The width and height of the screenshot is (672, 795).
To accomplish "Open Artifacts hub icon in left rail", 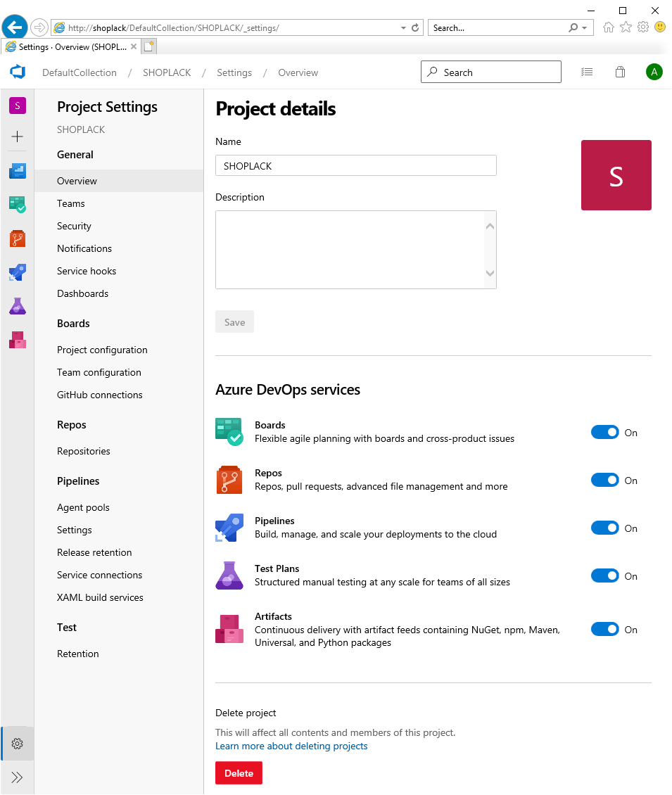I will coord(18,340).
